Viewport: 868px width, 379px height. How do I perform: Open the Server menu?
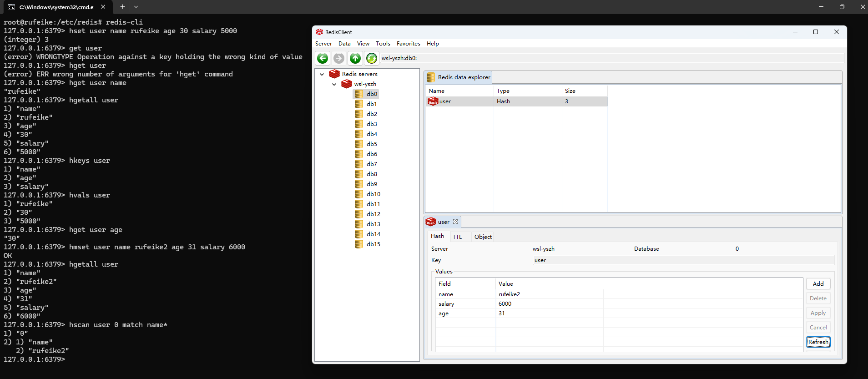click(323, 44)
